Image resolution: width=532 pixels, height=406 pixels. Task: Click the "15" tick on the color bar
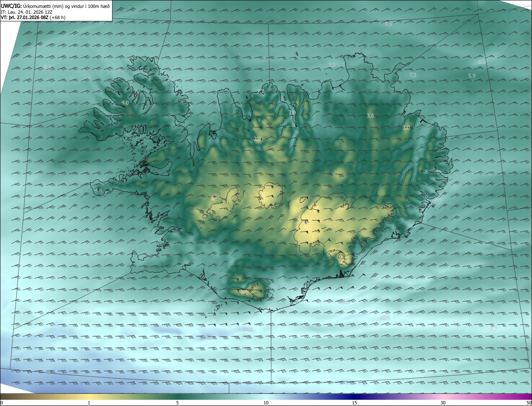pos(355,403)
